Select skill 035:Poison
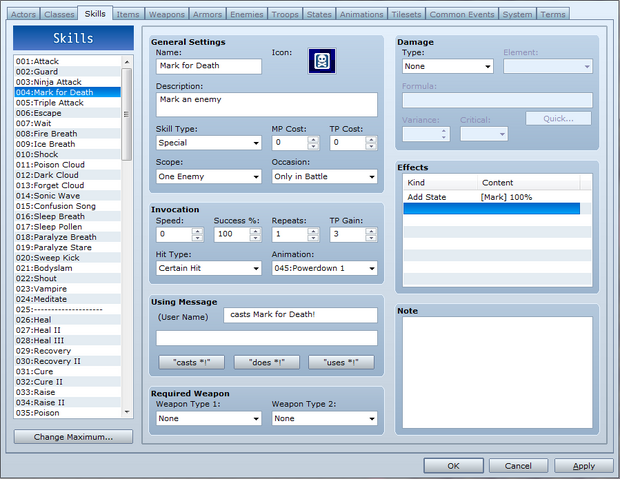The image size is (620, 479). click(68, 413)
